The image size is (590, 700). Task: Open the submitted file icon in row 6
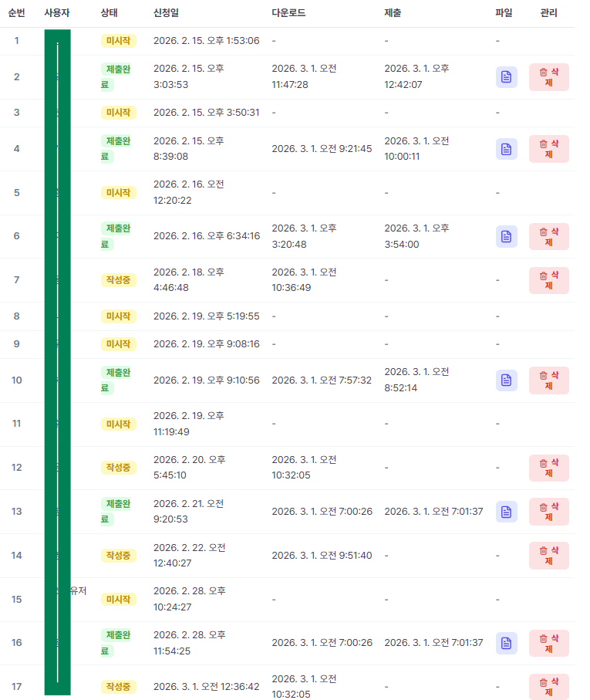(506, 236)
